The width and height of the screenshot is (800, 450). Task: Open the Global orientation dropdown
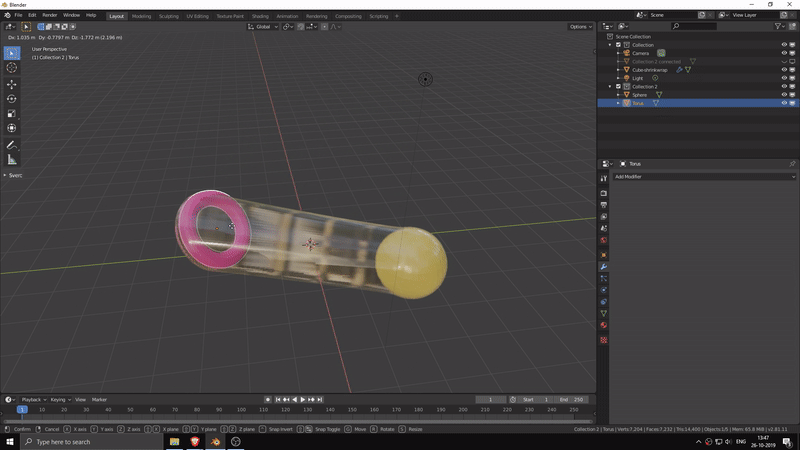tap(263, 27)
